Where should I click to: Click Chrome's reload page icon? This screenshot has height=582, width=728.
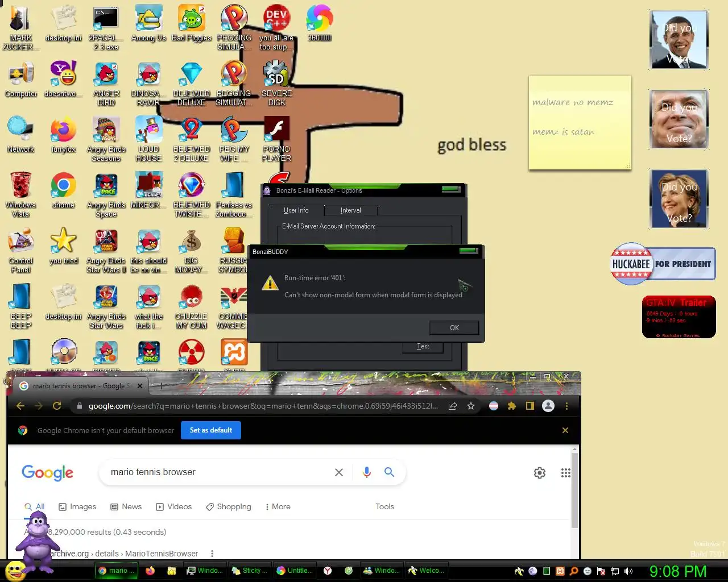[x=57, y=406]
